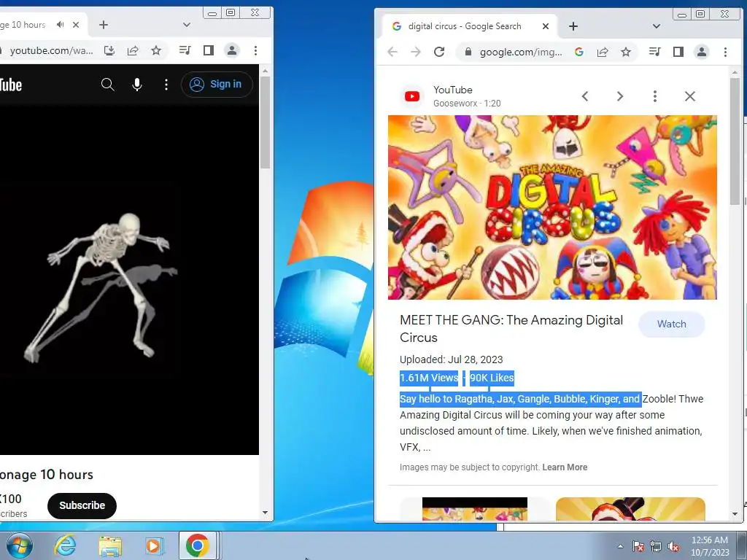
Task: Open image panel more options menu
Action: (x=655, y=97)
